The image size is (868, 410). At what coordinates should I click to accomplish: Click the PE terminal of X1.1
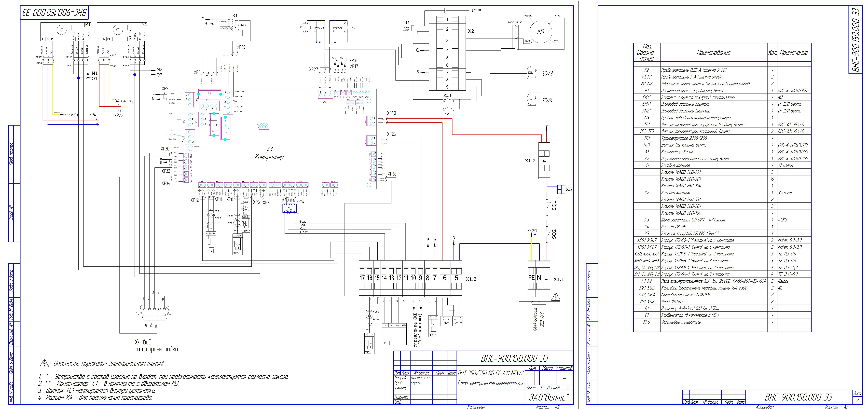[x=531, y=278]
